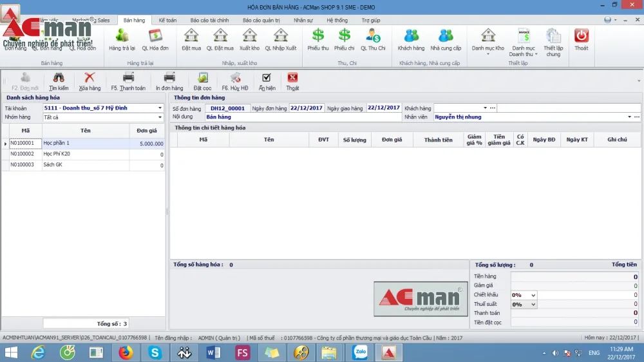644x362 pixels.
Task: Open Hàng trả lại in ribbon
Action: 122,40
